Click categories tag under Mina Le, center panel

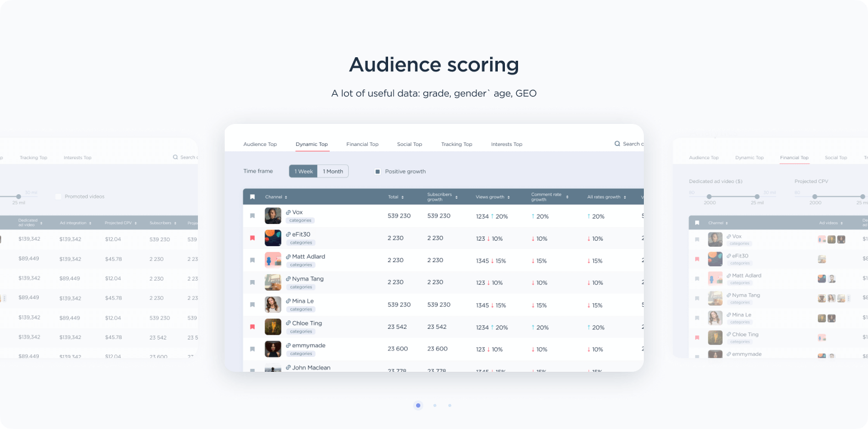point(301,309)
